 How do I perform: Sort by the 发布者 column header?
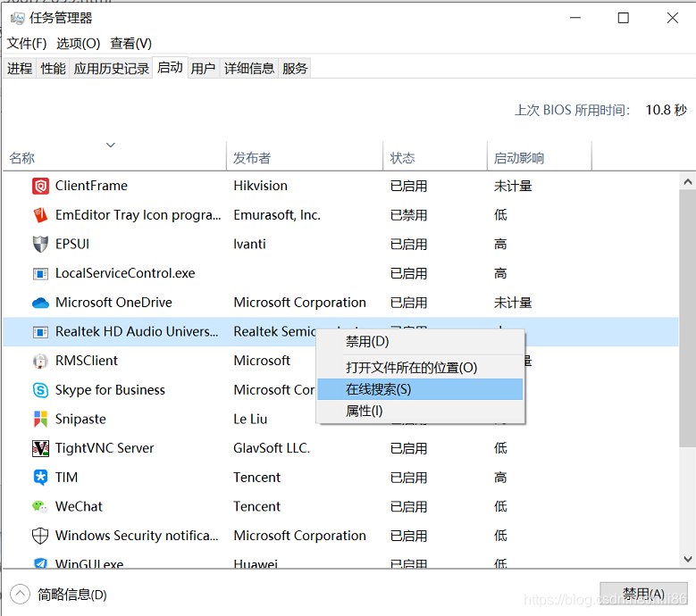[x=305, y=158]
